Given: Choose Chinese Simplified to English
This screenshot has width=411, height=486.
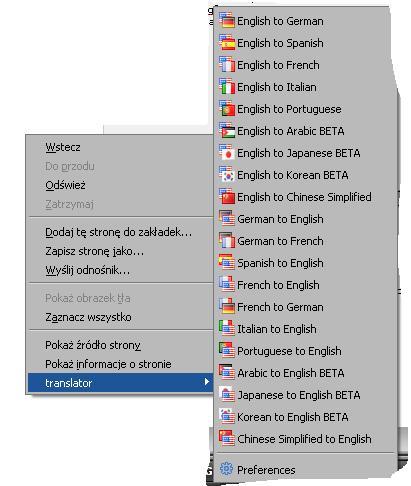Looking at the screenshot, I should pyautogui.click(x=304, y=439).
